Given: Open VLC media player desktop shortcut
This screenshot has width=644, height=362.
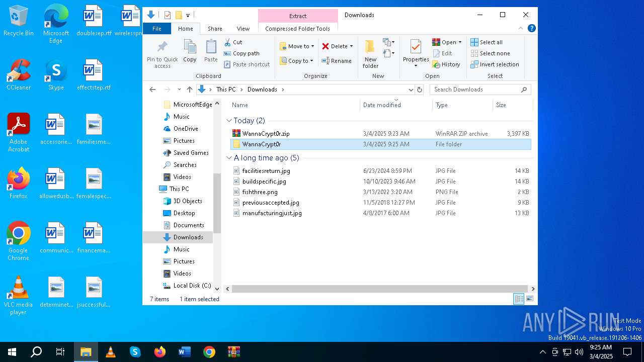Looking at the screenshot, I should (19, 296).
